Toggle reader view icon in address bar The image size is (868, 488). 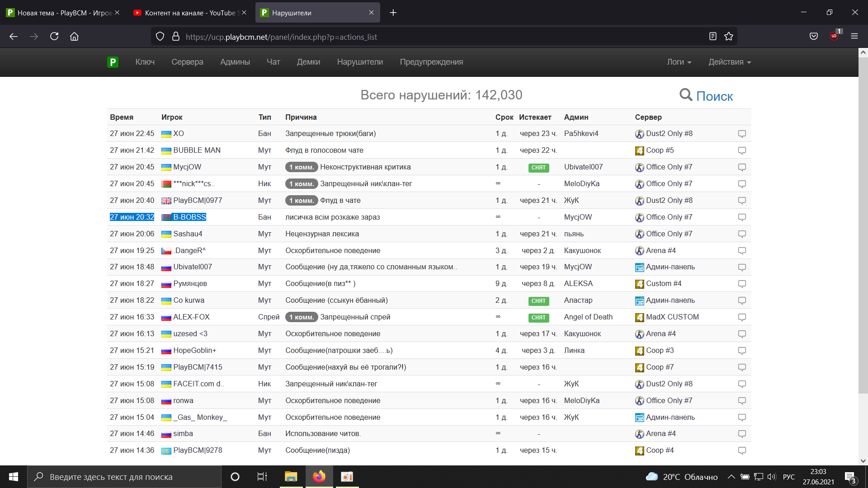713,37
